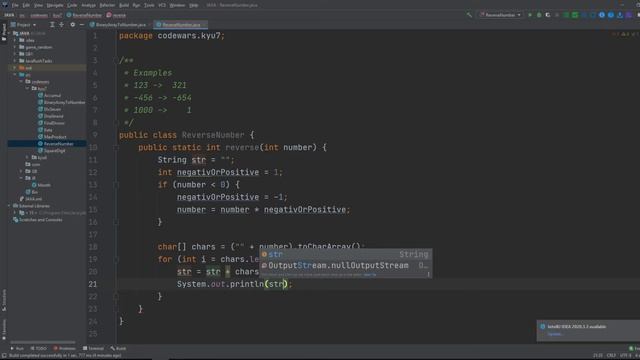Fold the Javadoc comment at line 3

(116, 60)
